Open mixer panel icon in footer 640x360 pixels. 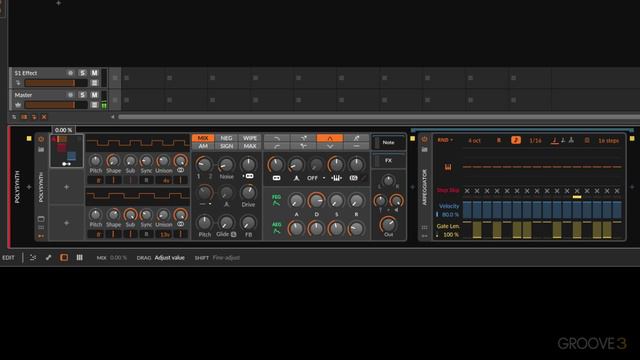click(x=33, y=258)
